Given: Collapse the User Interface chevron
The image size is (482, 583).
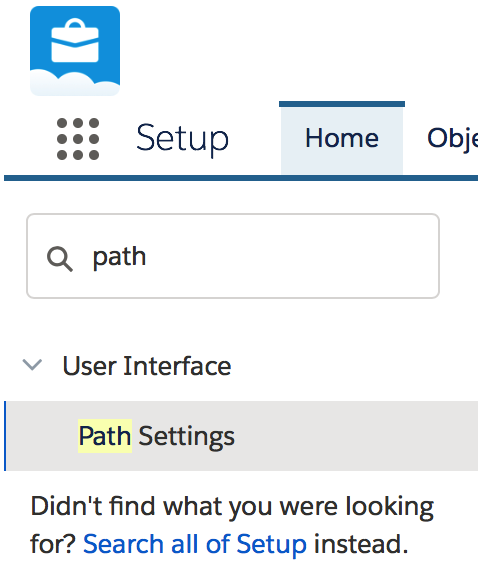Looking at the screenshot, I should (32, 365).
